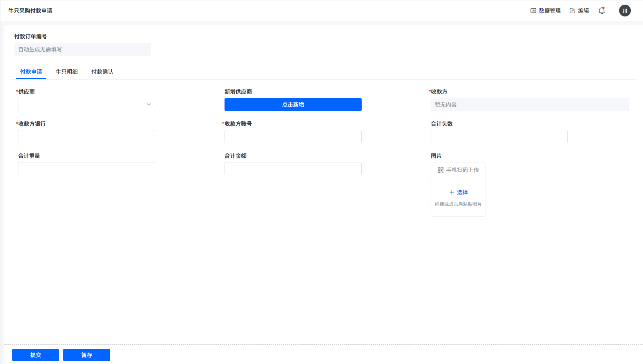Image resolution: width=643 pixels, height=364 pixels.
Task: Switch to the 牛只明细 tab
Action: coord(67,72)
